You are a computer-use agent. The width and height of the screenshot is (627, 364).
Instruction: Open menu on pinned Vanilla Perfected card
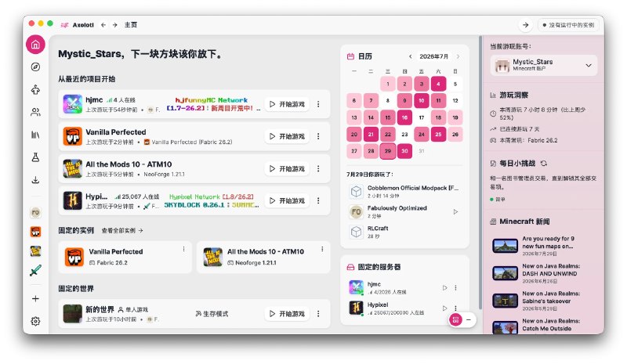tap(184, 250)
